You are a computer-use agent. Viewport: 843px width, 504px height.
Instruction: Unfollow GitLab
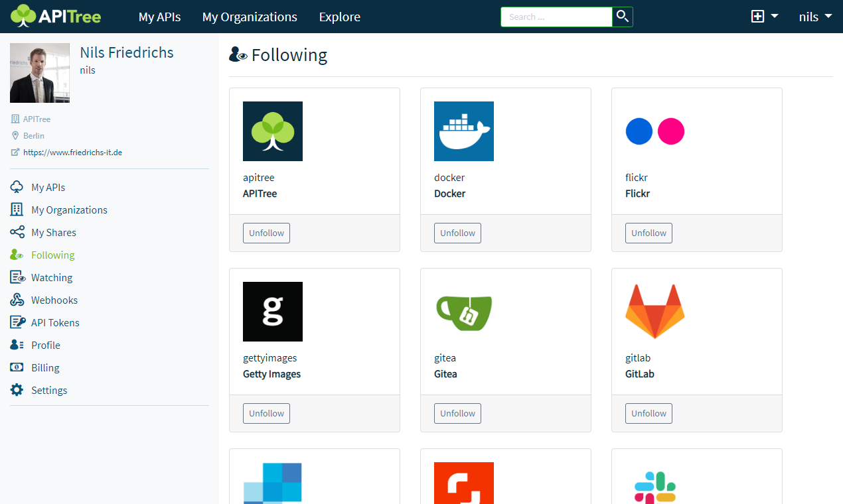tap(649, 413)
